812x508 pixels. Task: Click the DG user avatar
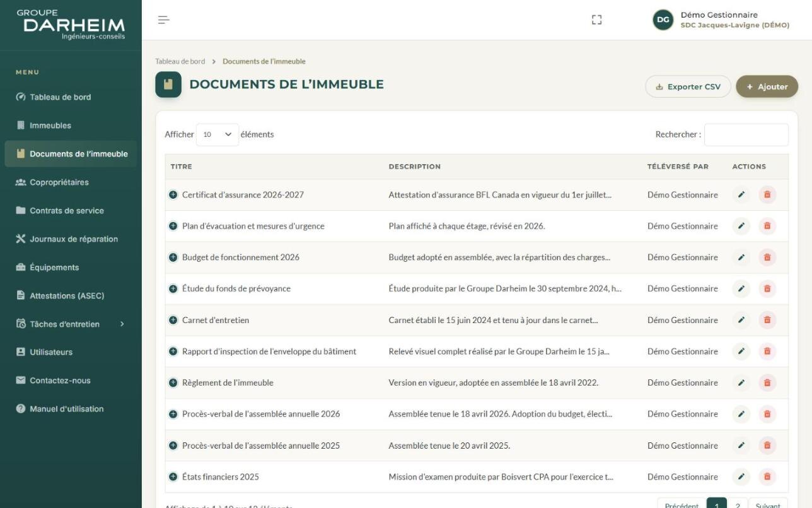click(x=663, y=20)
